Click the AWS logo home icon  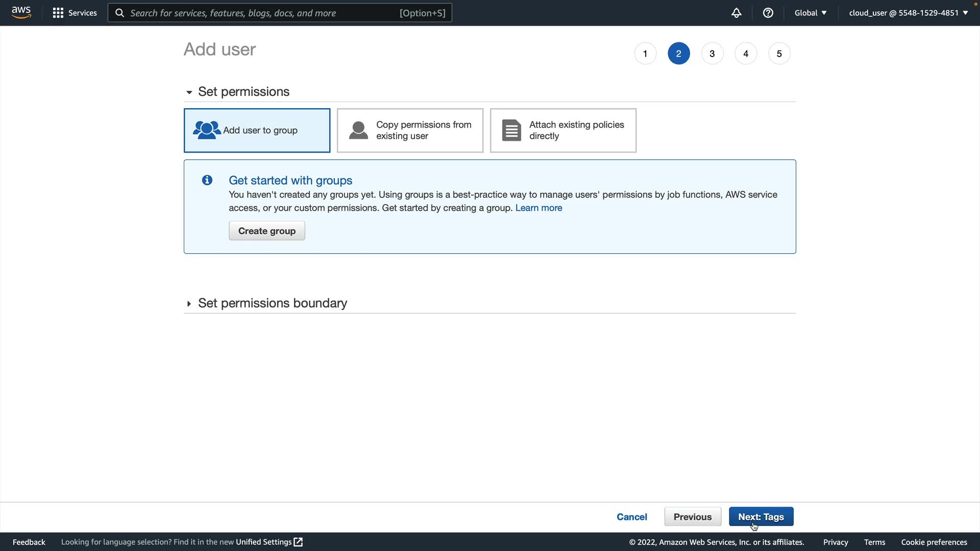21,12
